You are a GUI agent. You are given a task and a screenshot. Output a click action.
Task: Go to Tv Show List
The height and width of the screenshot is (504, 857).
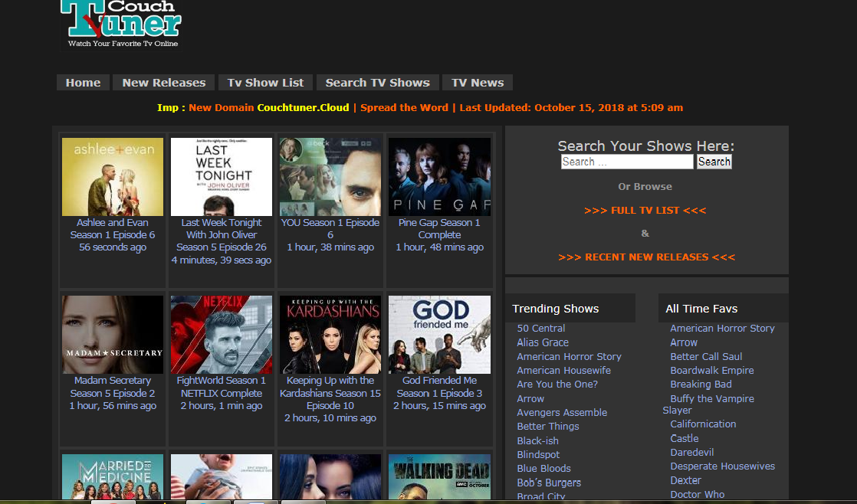[266, 83]
